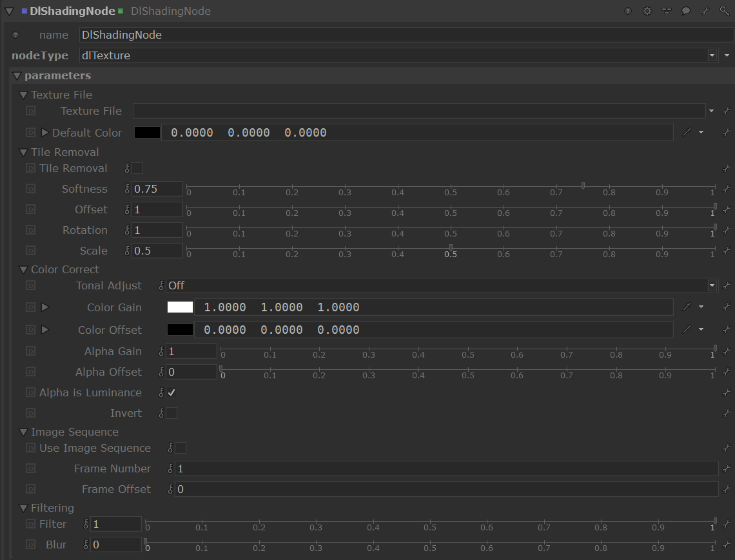Image resolution: width=735 pixels, height=560 pixels.
Task: Click the wrench icon on Texture File row
Action: tap(726, 111)
